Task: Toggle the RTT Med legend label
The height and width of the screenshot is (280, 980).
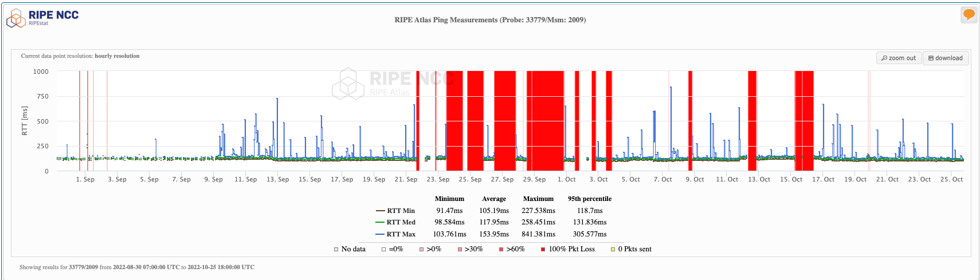Action: (401, 222)
